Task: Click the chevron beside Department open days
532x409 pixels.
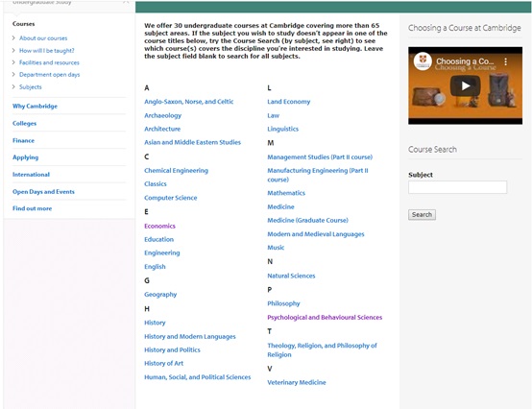Action: point(13,75)
